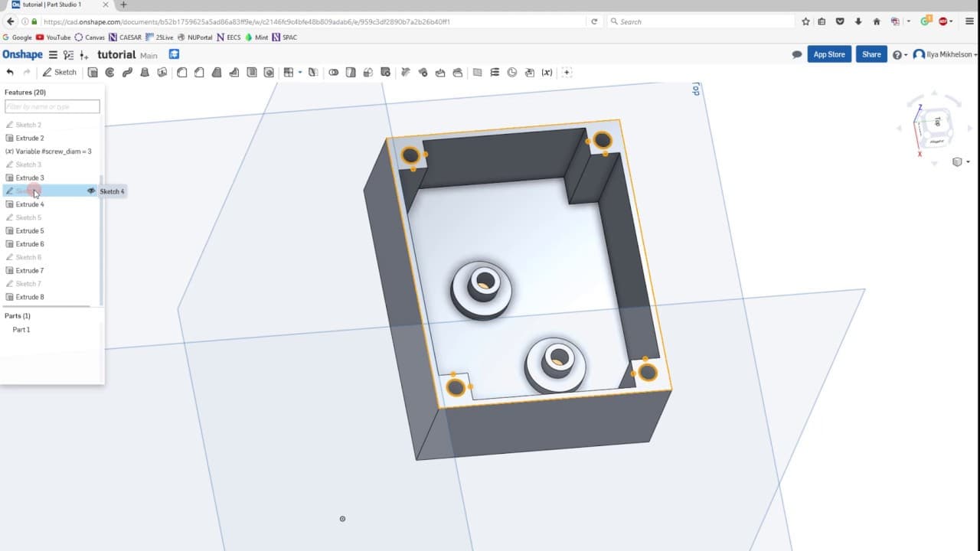Click the Variable (x) tool in toolbar
The width and height of the screenshot is (980, 551).
(x=547, y=73)
